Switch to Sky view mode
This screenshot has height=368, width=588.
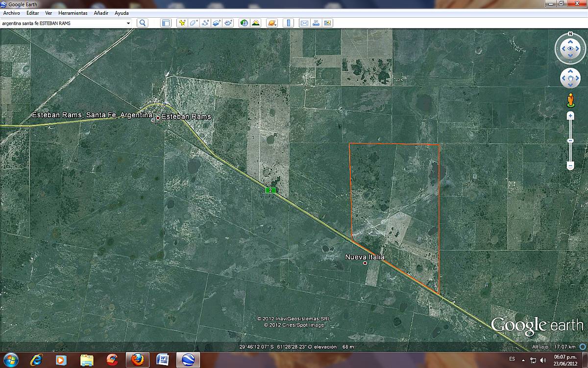(271, 22)
